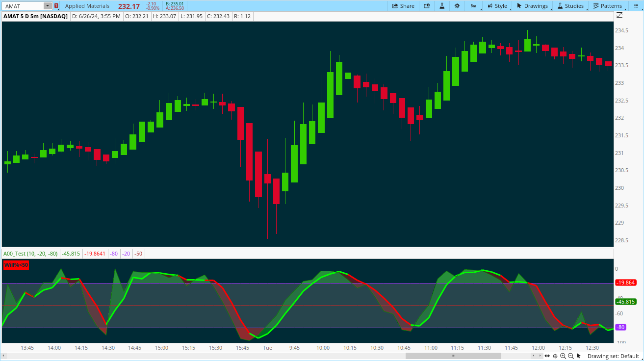644x361 pixels.
Task: Click the Tue date marker on time axis
Action: coord(267,348)
